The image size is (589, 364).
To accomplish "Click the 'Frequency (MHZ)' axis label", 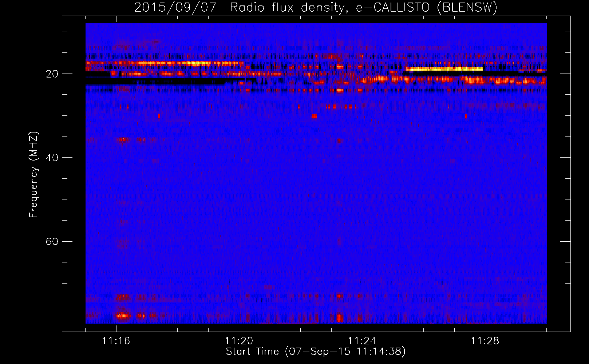I will pos(33,175).
